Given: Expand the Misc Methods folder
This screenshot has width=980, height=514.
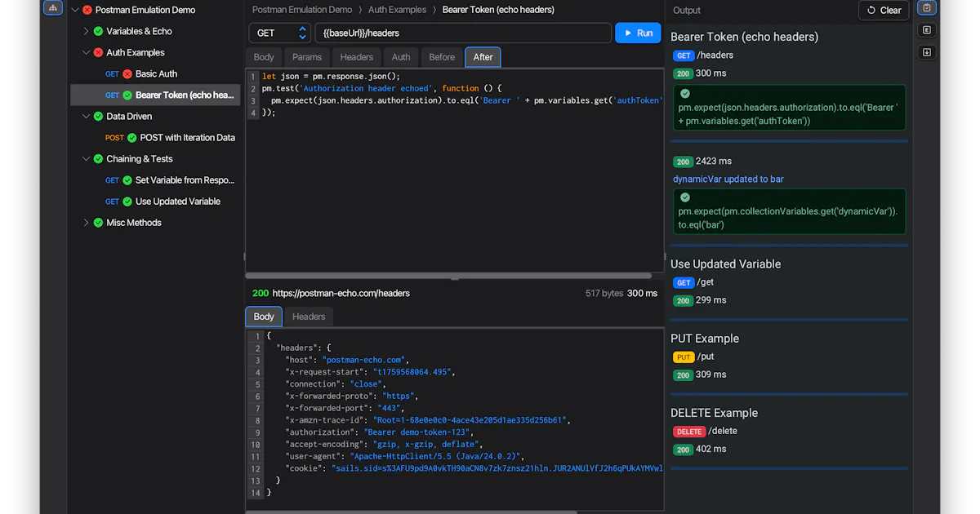Looking at the screenshot, I should tap(86, 223).
